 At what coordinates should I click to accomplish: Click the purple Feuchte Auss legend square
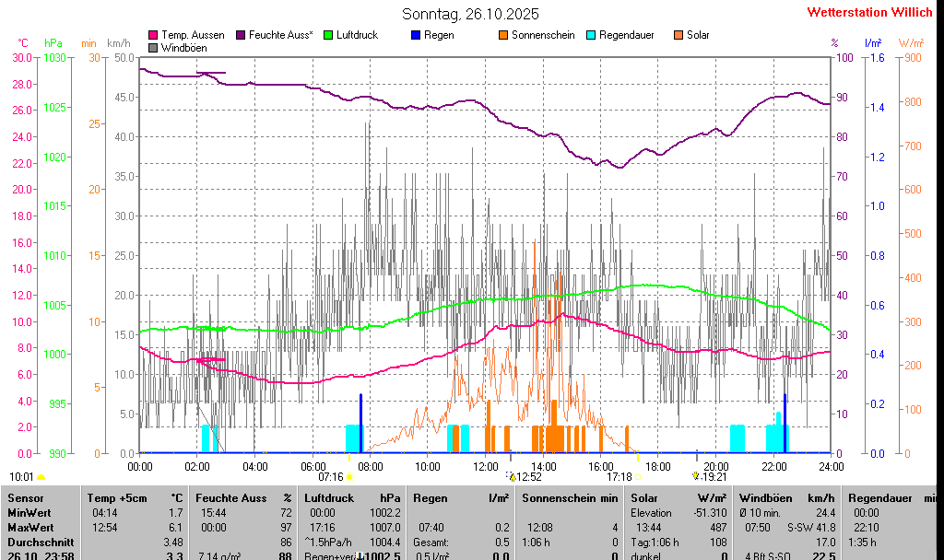(242, 35)
